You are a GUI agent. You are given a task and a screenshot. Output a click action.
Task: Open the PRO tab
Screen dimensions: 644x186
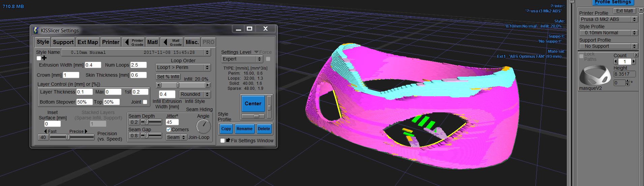[208, 42]
